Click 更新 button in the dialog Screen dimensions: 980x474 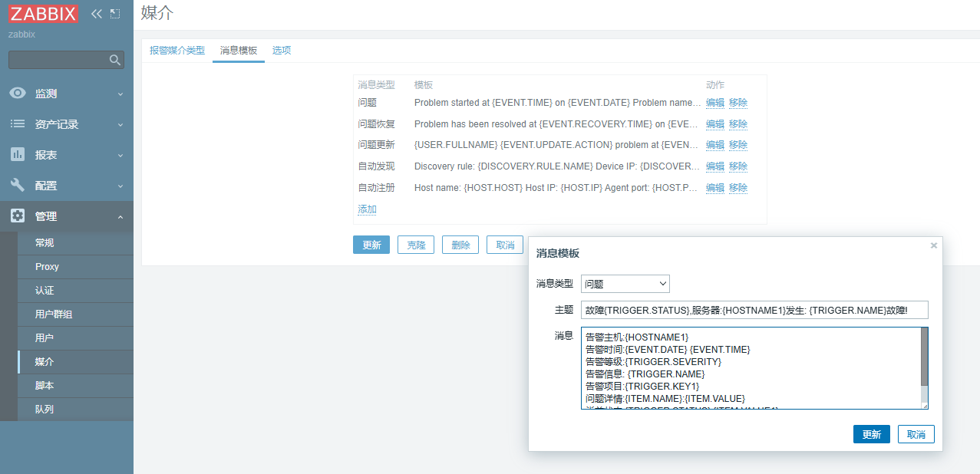tap(872, 434)
